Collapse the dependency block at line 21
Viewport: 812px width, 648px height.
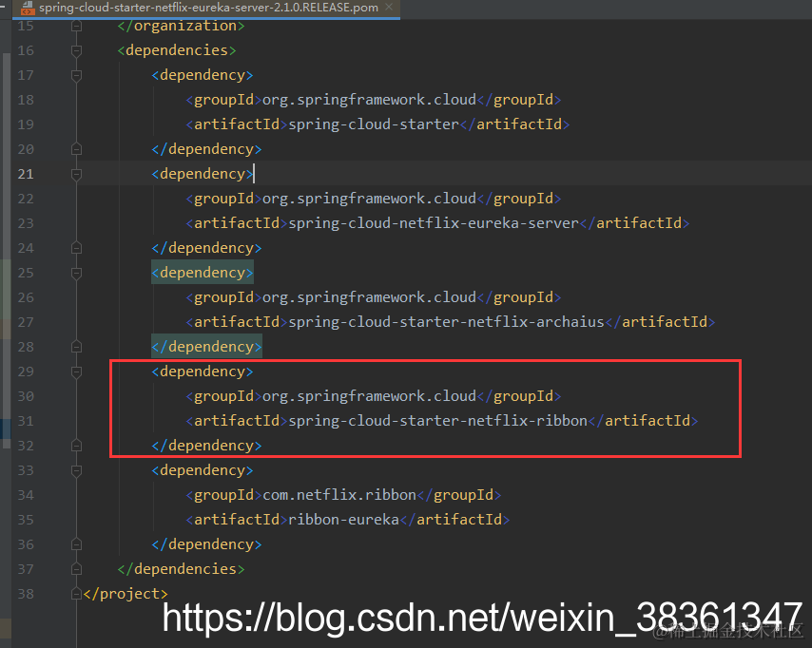(76, 175)
